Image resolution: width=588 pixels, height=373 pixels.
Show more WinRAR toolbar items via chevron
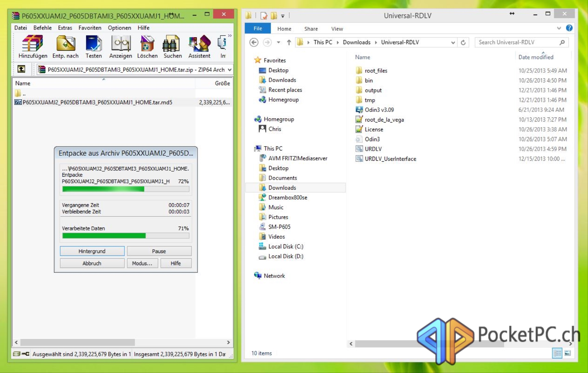[230, 36]
